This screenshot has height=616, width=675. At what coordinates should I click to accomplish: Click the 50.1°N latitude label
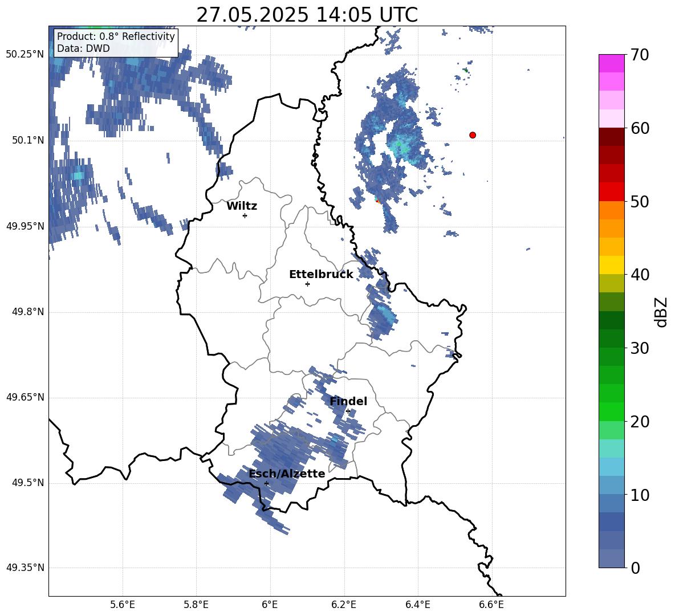tap(28, 140)
